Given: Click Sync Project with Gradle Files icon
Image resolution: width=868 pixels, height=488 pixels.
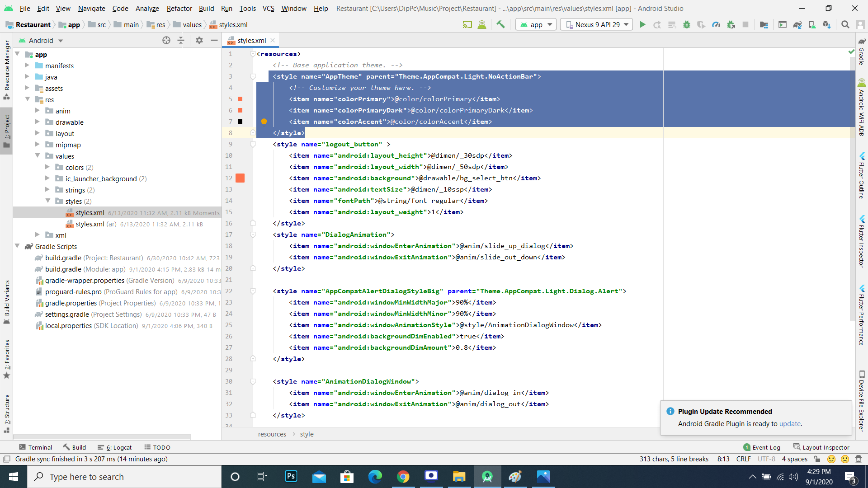Looking at the screenshot, I should coord(797,24).
